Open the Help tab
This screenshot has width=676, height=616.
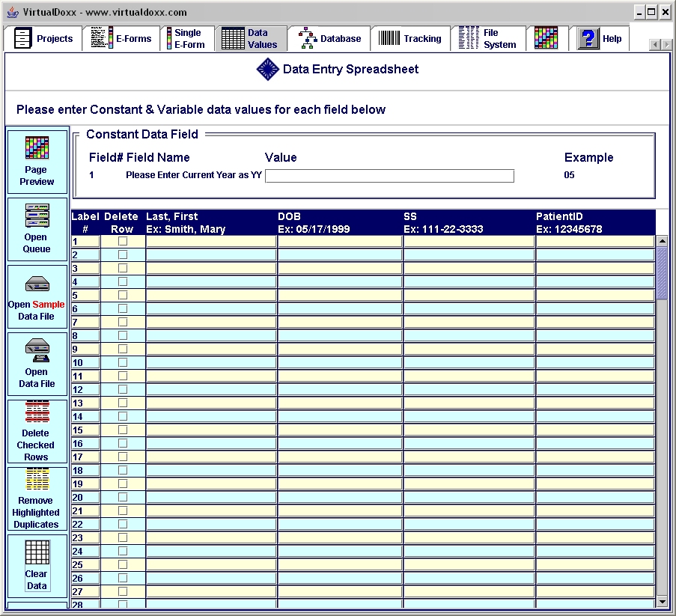coord(600,39)
